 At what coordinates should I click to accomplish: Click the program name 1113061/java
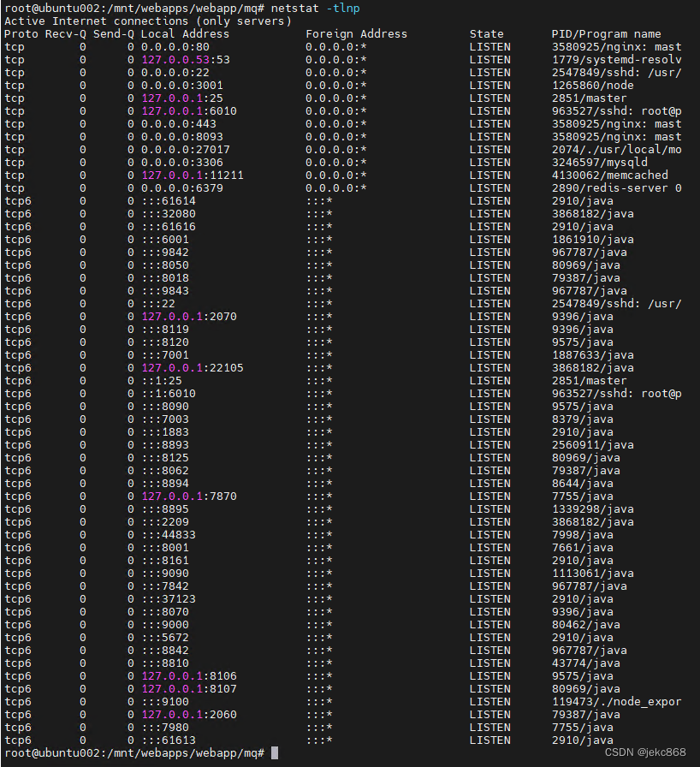[593, 574]
